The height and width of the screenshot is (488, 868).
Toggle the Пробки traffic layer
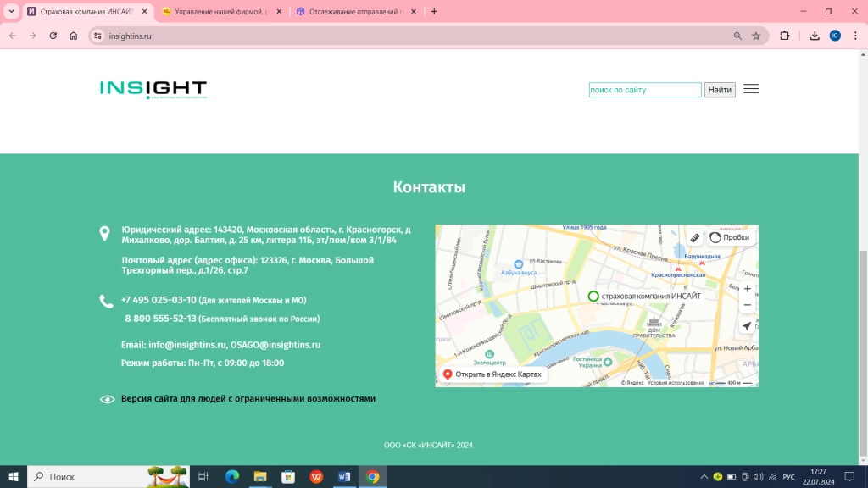tap(730, 238)
